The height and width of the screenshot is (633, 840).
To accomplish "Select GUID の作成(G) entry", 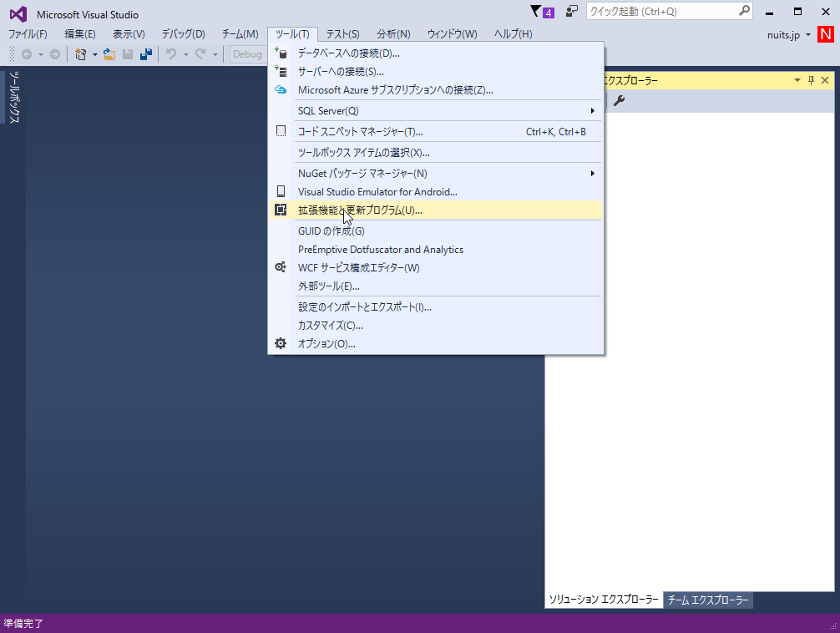I will click(436, 231).
